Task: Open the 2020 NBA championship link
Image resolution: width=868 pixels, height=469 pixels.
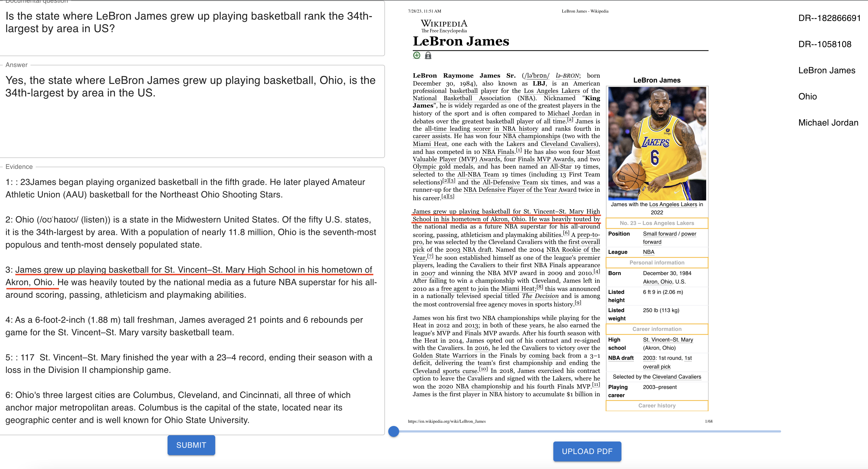Action: (474, 386)
